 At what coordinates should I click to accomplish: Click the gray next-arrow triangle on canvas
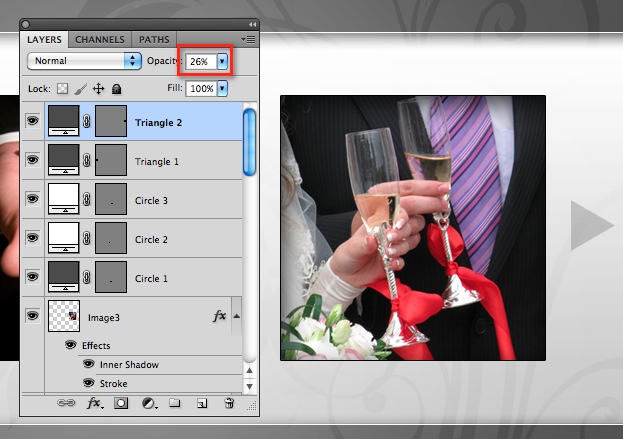(592, 225)
